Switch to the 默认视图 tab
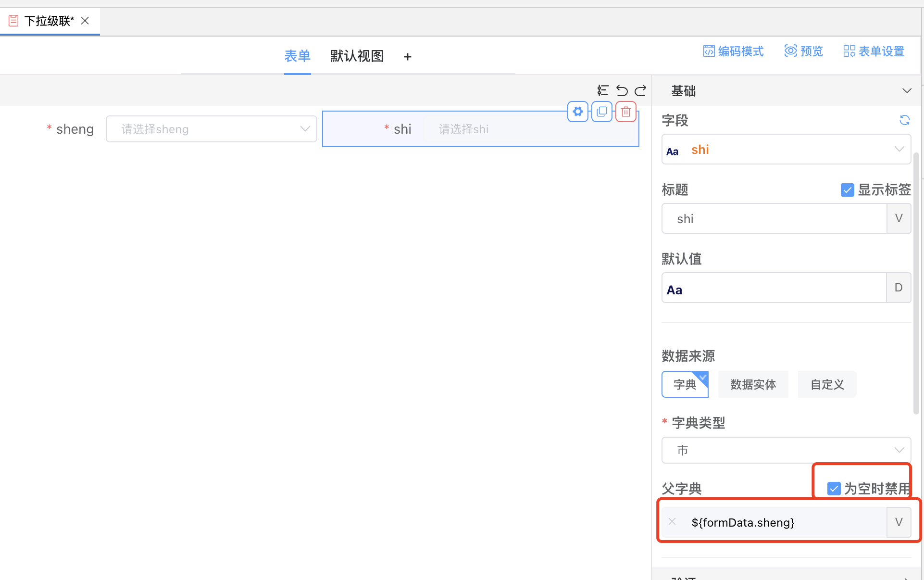 pos(357,56)
